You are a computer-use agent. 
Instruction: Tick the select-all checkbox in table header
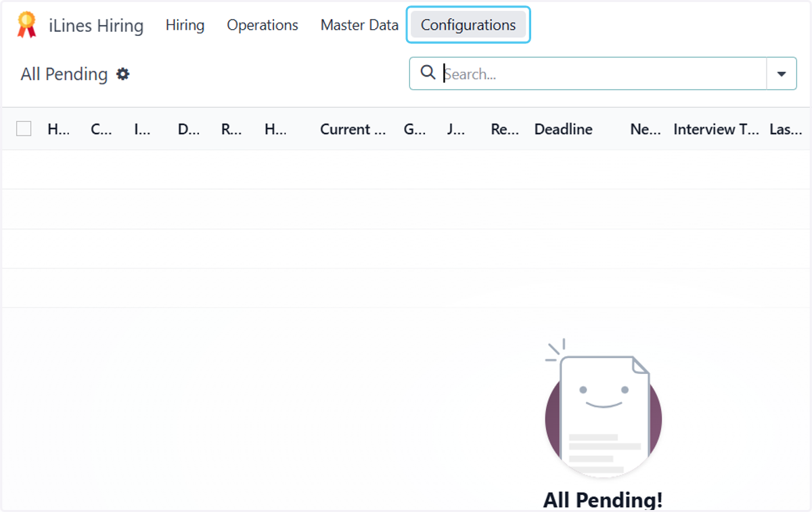(x=24, y=129)
